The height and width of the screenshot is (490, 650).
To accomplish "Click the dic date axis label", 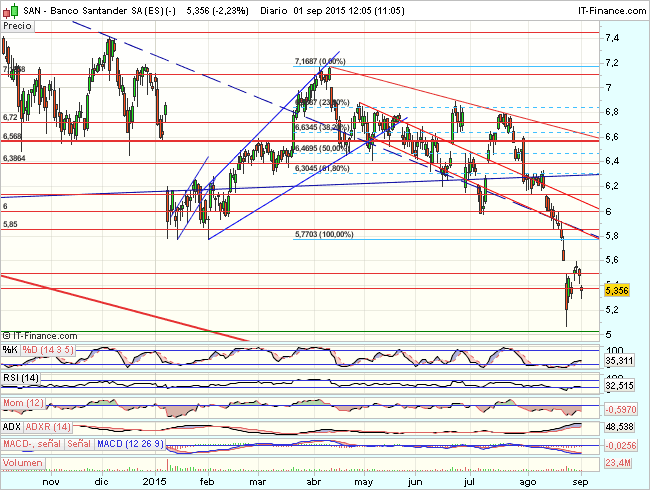I will point(102,482).
